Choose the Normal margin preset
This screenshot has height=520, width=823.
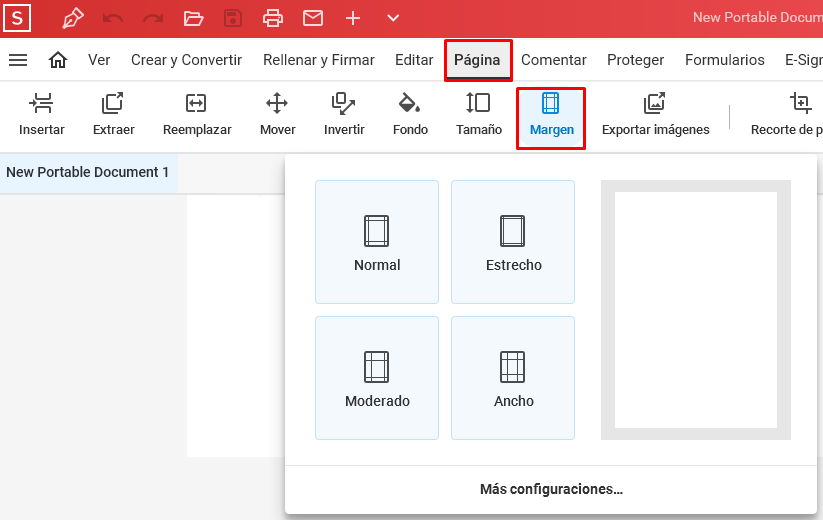pos(377,242)
